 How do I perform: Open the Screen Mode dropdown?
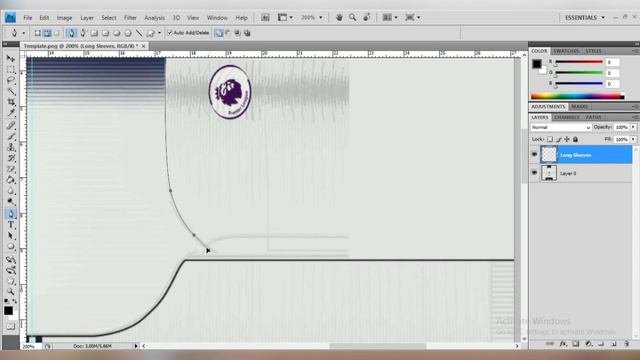pos(412,17)
